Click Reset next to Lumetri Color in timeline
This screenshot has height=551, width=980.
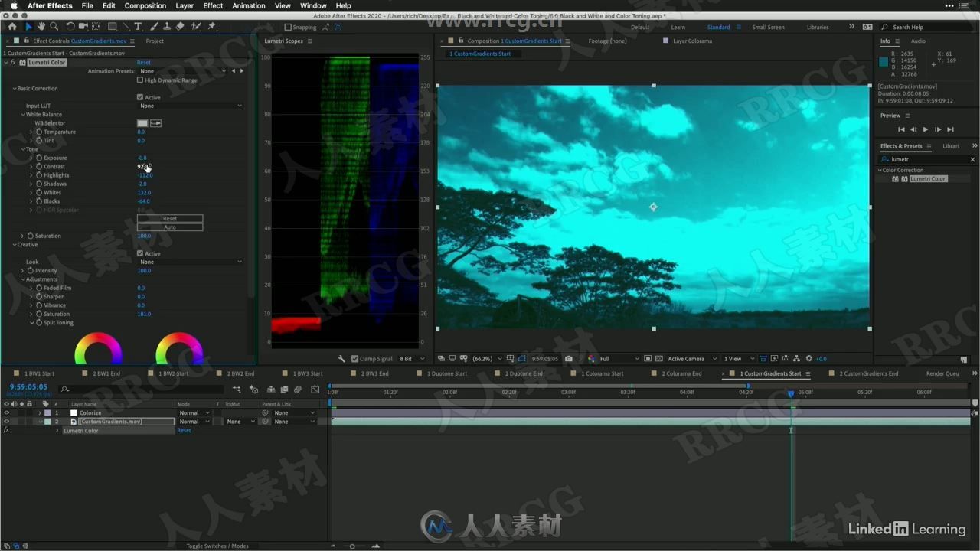(x=184, y=430)
